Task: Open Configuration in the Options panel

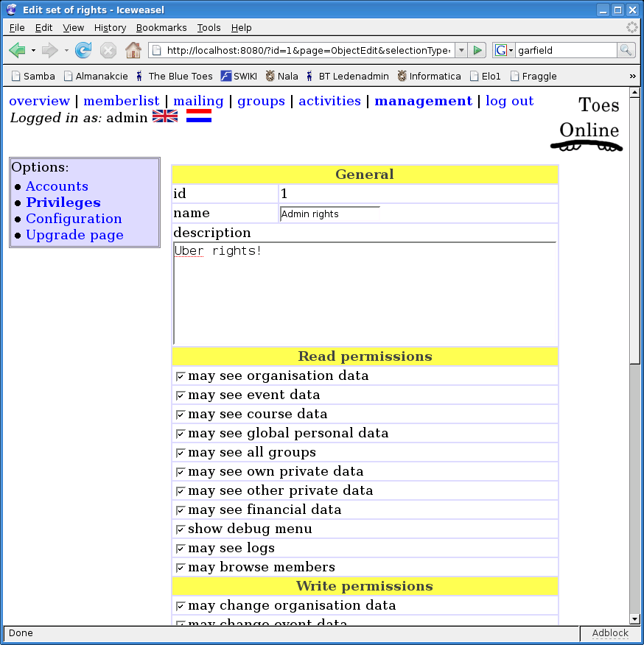Action: point(74,219)
